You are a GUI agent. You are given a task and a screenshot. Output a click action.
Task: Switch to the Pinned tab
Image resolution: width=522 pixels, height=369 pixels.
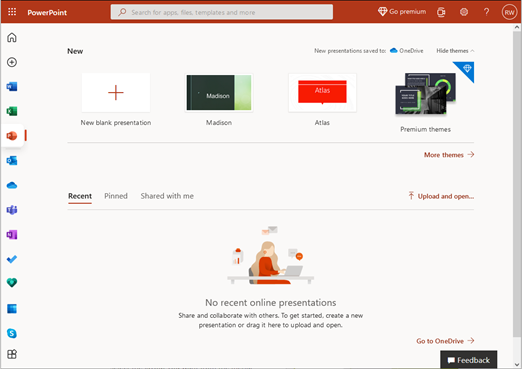[116, 196]
